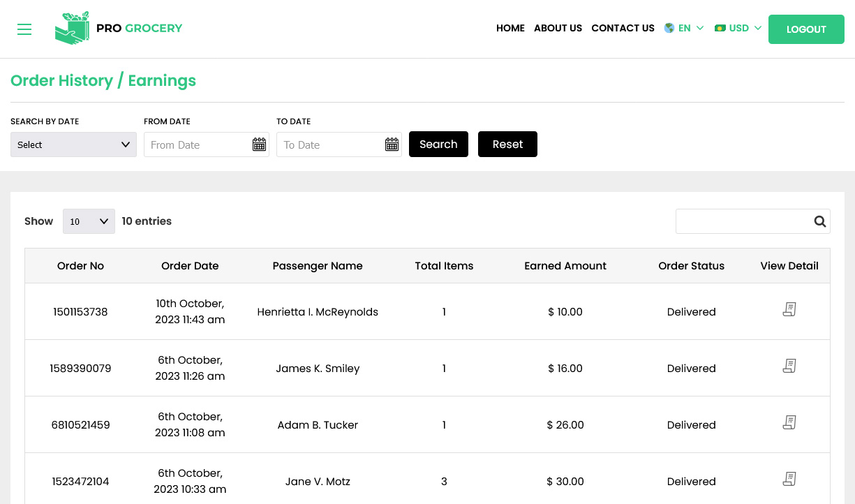This screenshot has height=504, width=855.
Task: Click the $ 16.00 earned amount
Action: [x=565, y=369]
